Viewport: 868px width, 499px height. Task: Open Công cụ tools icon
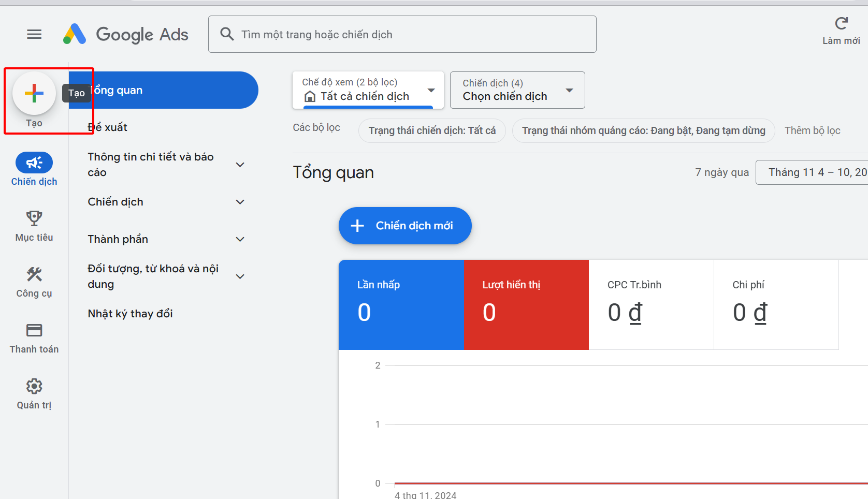34,274
